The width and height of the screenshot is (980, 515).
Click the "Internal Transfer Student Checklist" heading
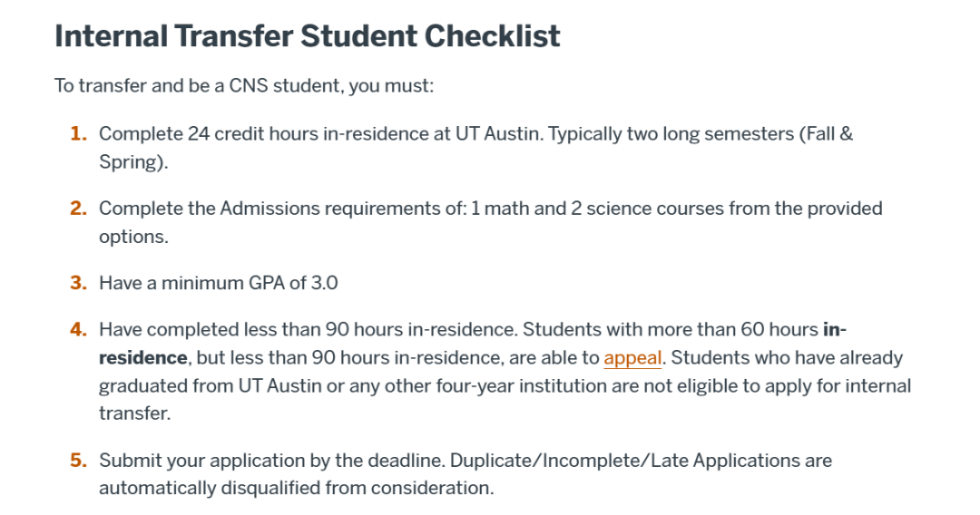pos(308,36)
